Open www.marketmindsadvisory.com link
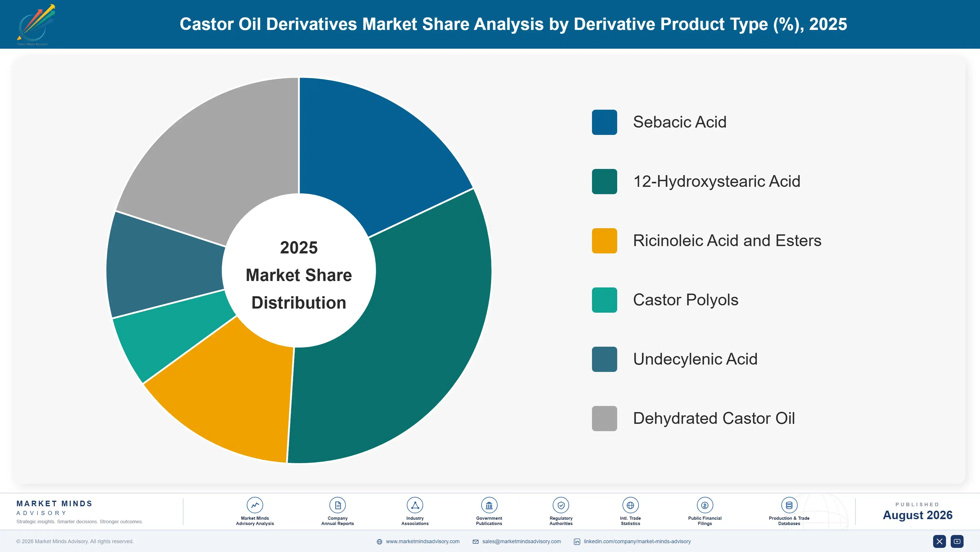 point(423,541)
